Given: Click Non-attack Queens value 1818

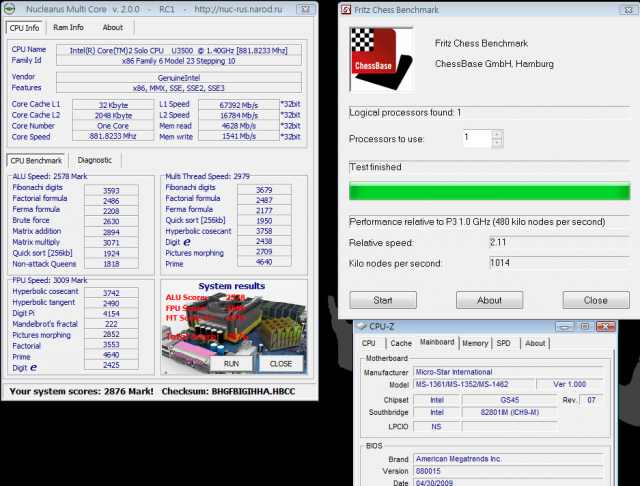Looking at the screenshot, I should 111,264.
